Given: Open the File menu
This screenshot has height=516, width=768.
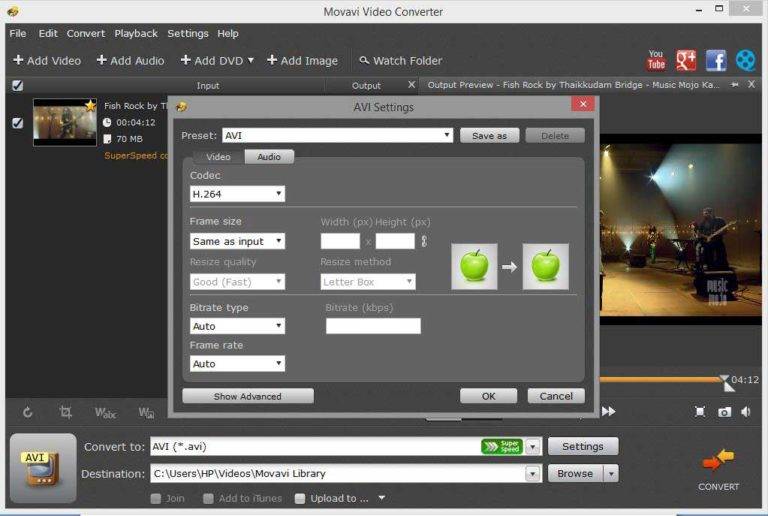Looking at the screenshot, I should point(18,33).
